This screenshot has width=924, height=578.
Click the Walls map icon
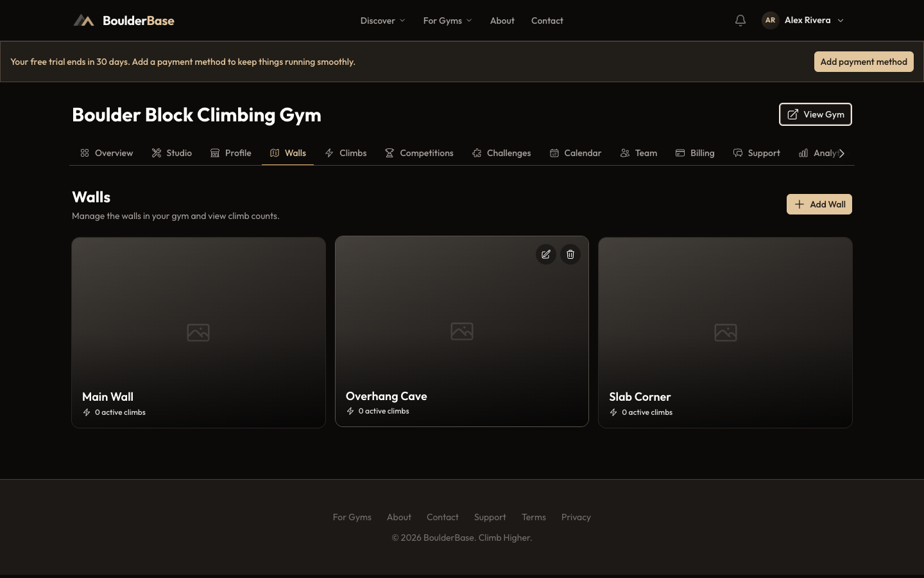[275, 153]
